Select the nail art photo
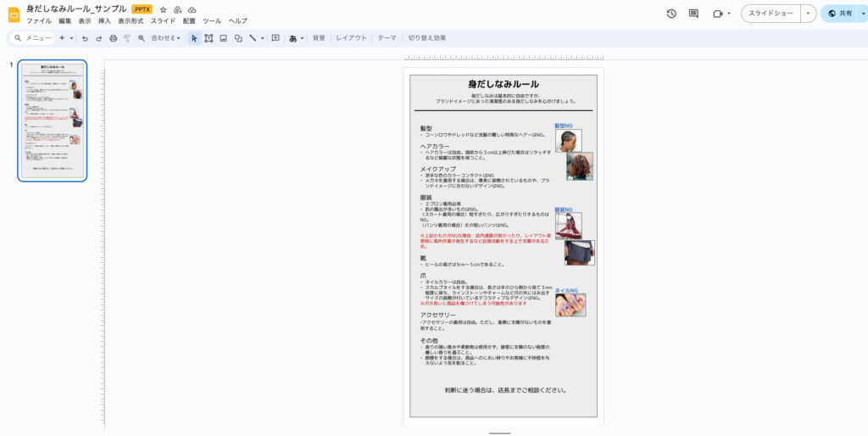 (x=570, y=305)
